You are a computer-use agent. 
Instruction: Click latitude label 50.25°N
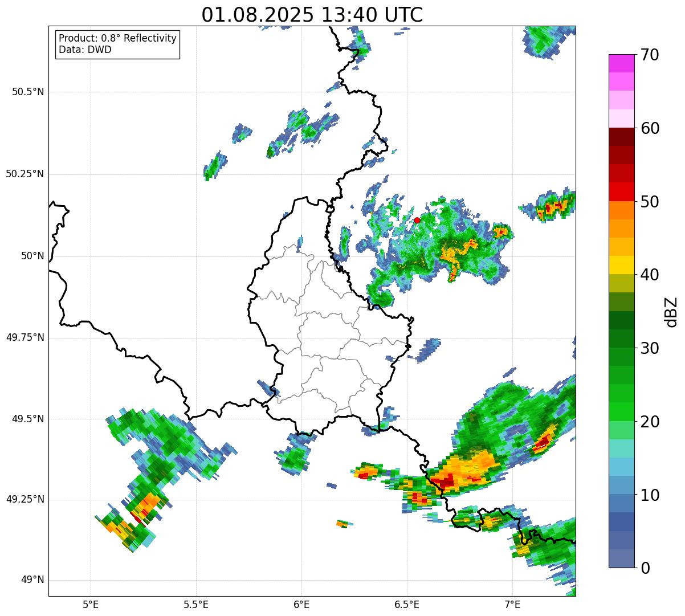pos(25,174)
